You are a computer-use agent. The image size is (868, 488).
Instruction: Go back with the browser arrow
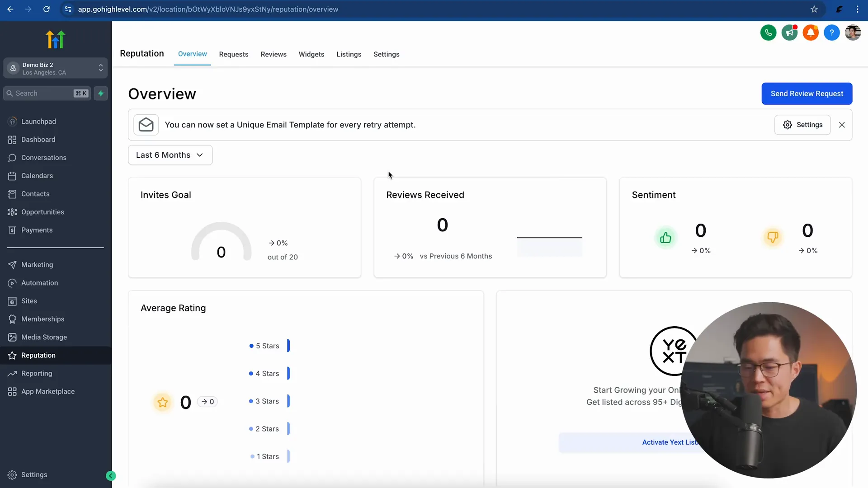click(10, 9)
